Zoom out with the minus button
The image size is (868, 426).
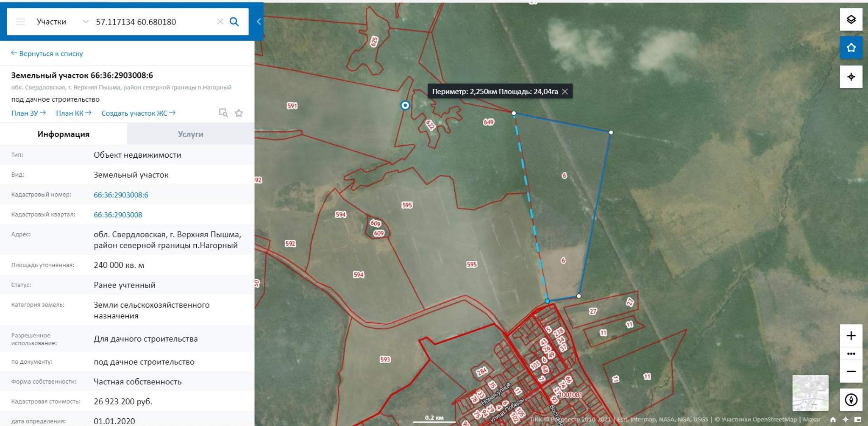[x=851, y=371]
